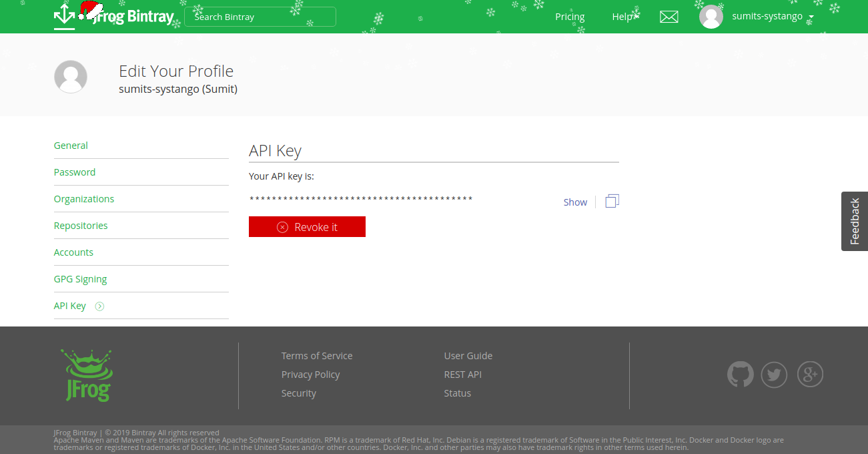Select Organizations in profile sidebar
Screen dimensions: 868x454
[84, 199]
